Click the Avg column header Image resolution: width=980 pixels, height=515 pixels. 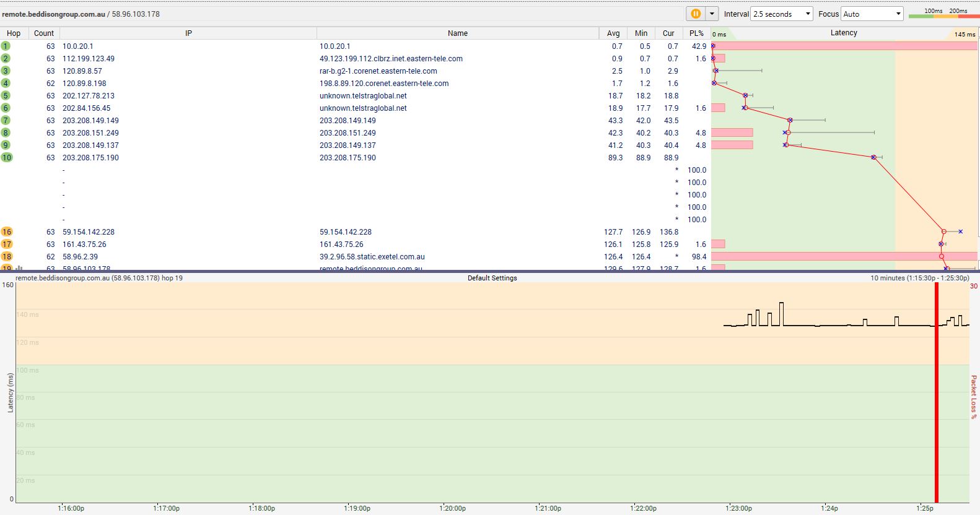(613, 33)
